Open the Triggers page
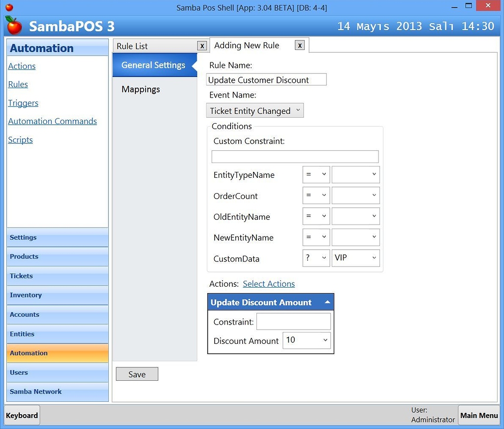 (23, 103)
